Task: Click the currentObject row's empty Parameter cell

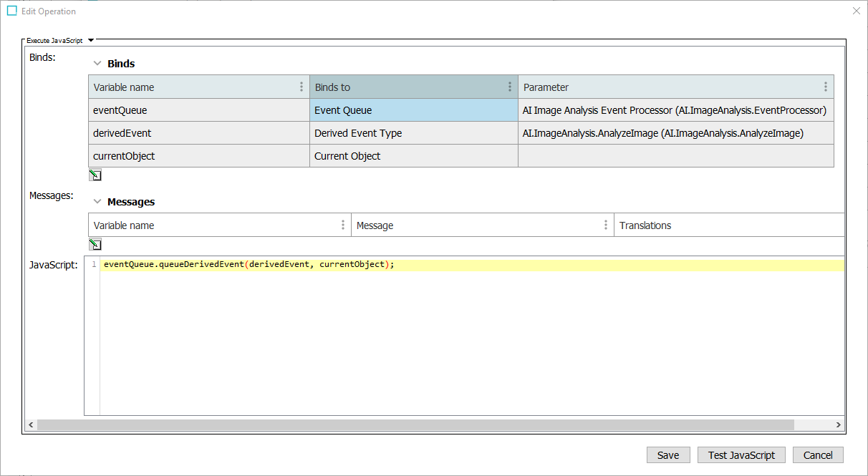Action: (x=675, y=156)
